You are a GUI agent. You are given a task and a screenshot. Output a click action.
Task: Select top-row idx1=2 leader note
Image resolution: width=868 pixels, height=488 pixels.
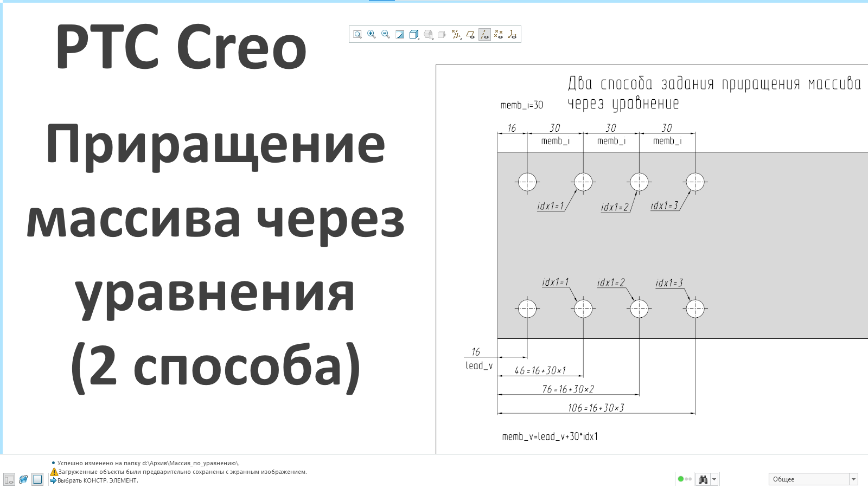click(x=615, y=207)
